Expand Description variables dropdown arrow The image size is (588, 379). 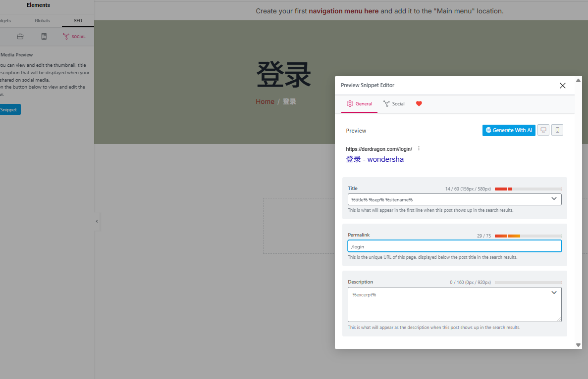554,293
